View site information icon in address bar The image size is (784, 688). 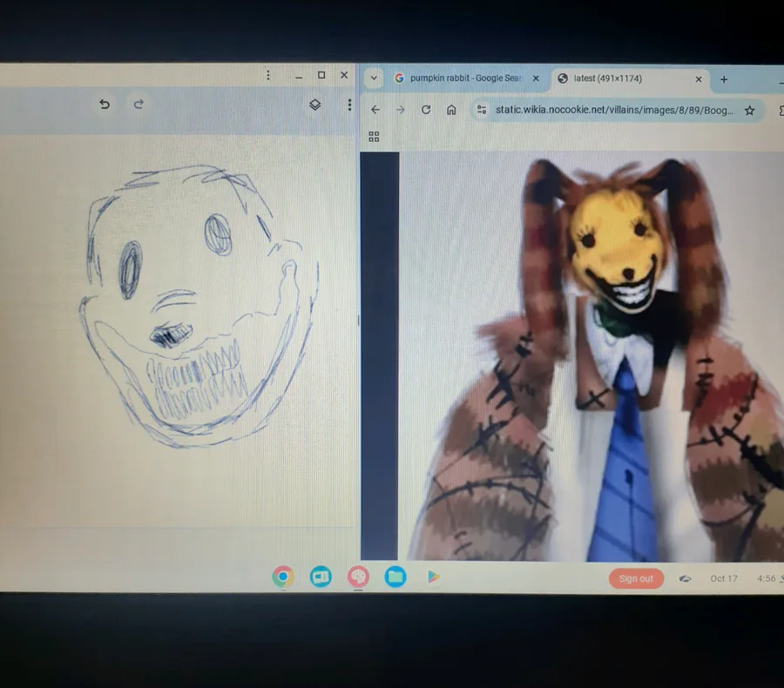click(x=482, y=110)
